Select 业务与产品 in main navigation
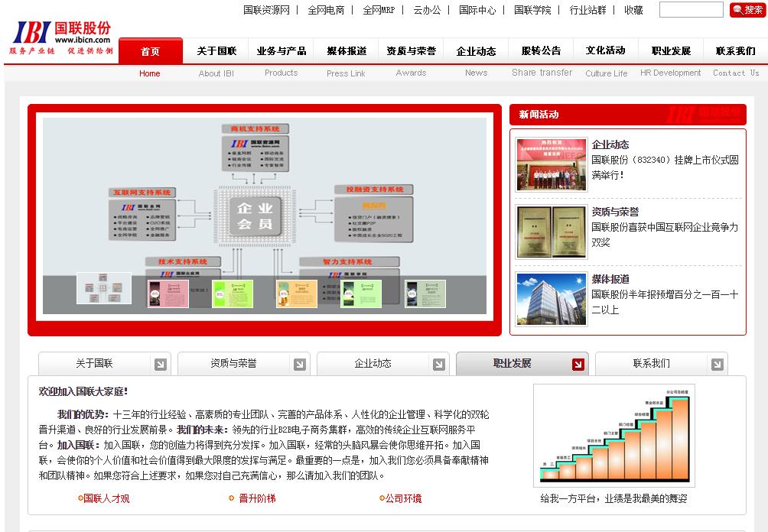The image size is (768, 532). coord(281,51)
